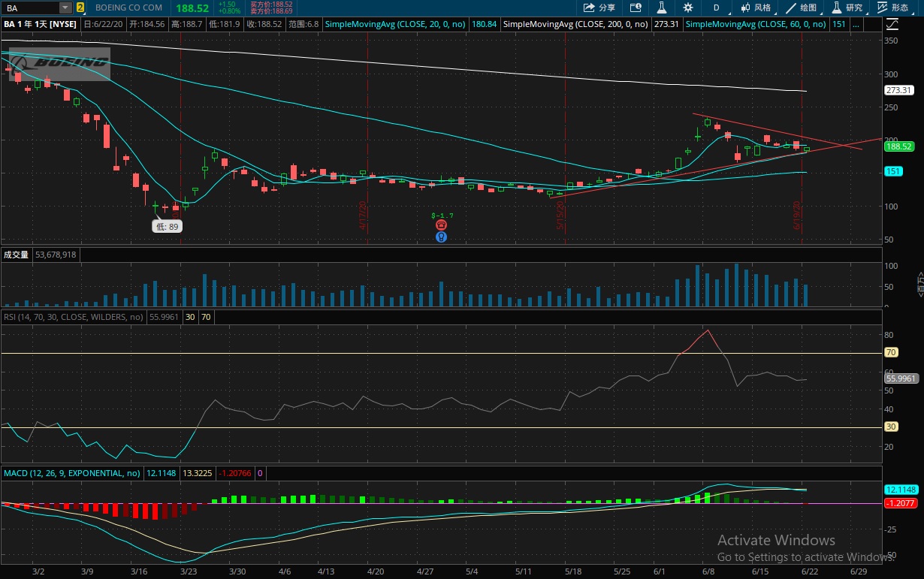Click the BA 1 年 1天 [NYSE] chart title
Image resolution: width=924 pixels, height=579 pixels.
(x=41, y=24)
